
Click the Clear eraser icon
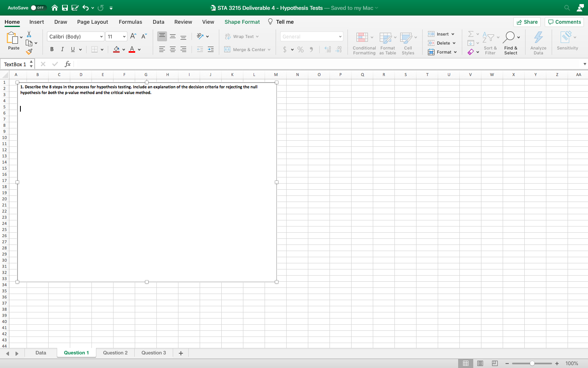click(471, 52)
